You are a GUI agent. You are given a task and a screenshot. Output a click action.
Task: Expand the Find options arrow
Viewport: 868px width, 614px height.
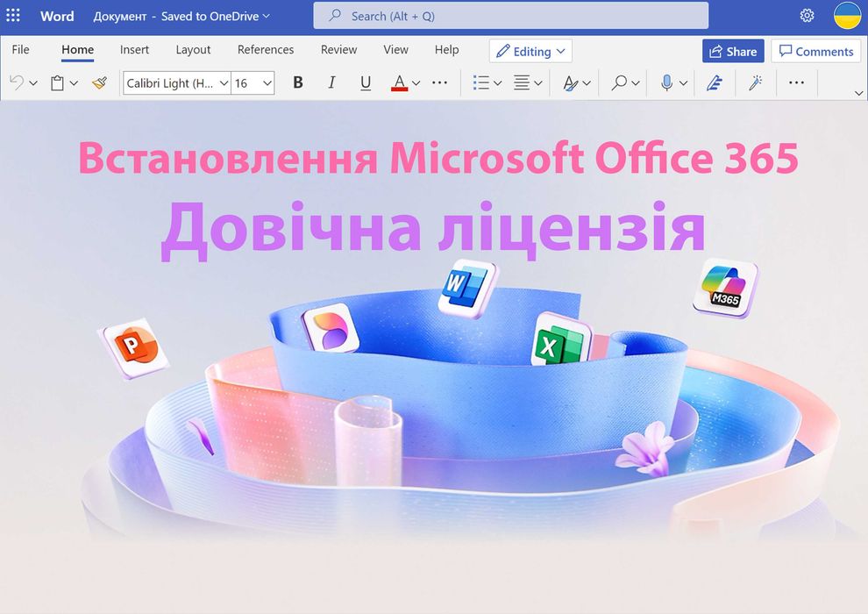click(x=636, y=83)
